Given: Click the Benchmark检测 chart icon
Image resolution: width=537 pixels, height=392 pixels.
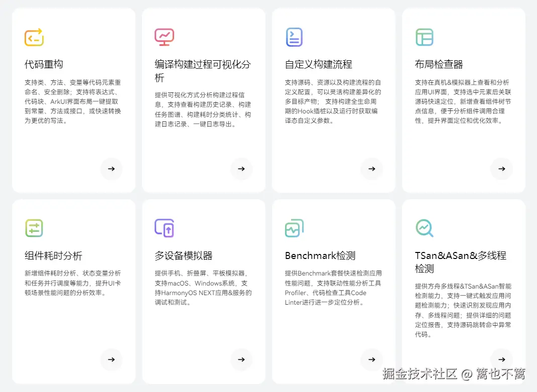Looking at the screenshot, I should (x=294, y=228).
